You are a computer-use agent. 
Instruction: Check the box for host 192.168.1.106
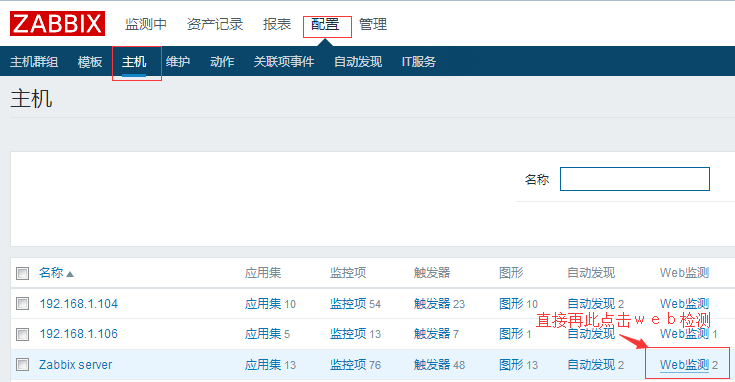coord(22,334)
